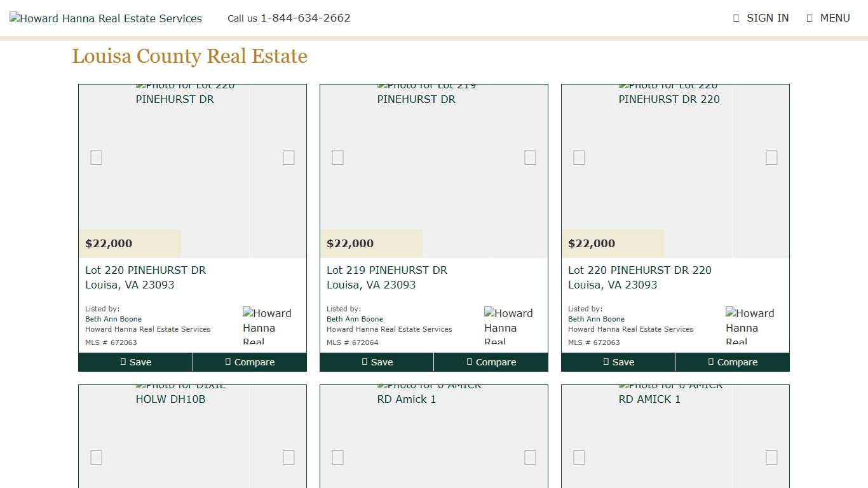Save the Lot 219 PINEHURST DR listing
The image size is (868, 488).
coord(377,362)
